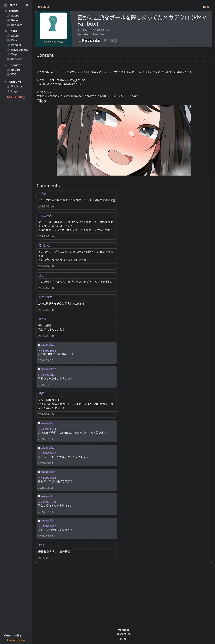Open the [API] link in footer
This screenshot has height=644, width=215.
(123, 638)
